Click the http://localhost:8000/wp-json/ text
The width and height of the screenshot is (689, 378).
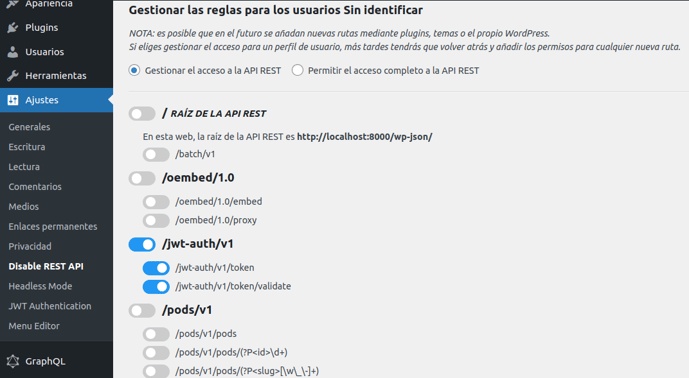pyautogui.click(x=365, y=137)
